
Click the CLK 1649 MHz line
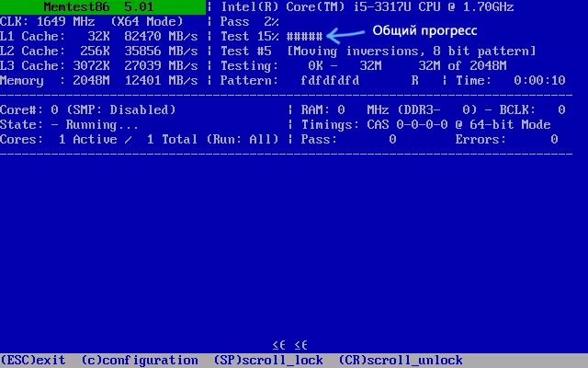click(92, 21)
